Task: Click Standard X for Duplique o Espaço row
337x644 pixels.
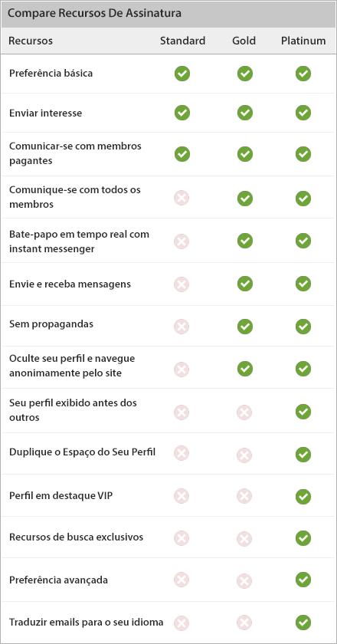Action: [x=182, y=453]
